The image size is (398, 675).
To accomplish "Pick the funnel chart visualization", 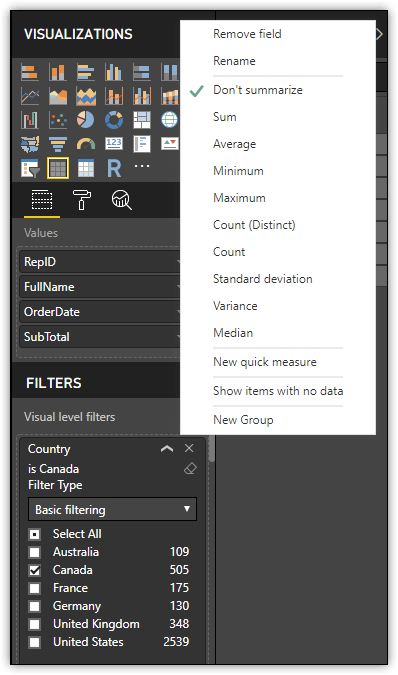I will pyautogui.click(x=58, y=144).
